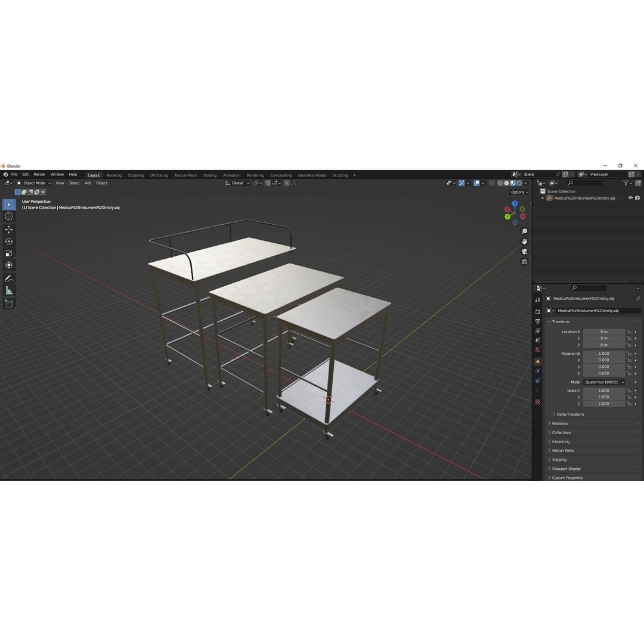The width and height of the screenshot is (644, 644).
Task: Click the Location Z value field
Action: click(603, 345)
